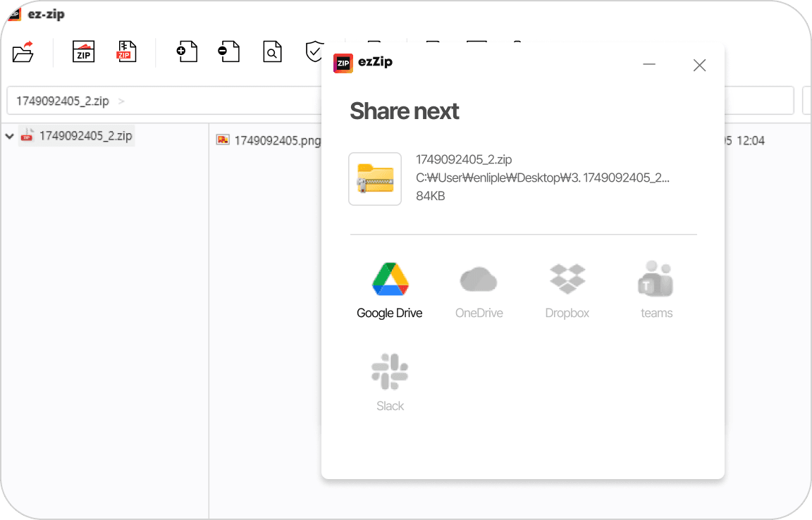Click the ez-zip app icon in title bar
The height and width of the screenshot is (520, 812).
coord(16,14)
